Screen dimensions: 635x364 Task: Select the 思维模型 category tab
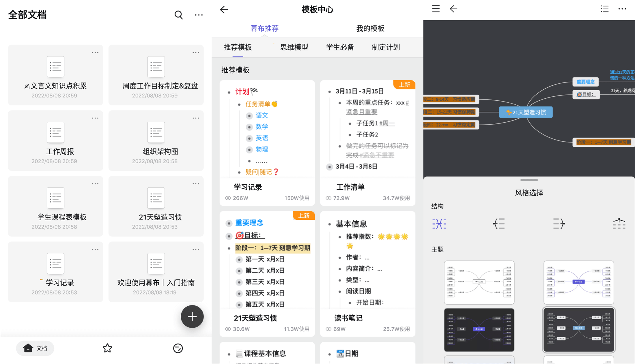coord(294,47)
